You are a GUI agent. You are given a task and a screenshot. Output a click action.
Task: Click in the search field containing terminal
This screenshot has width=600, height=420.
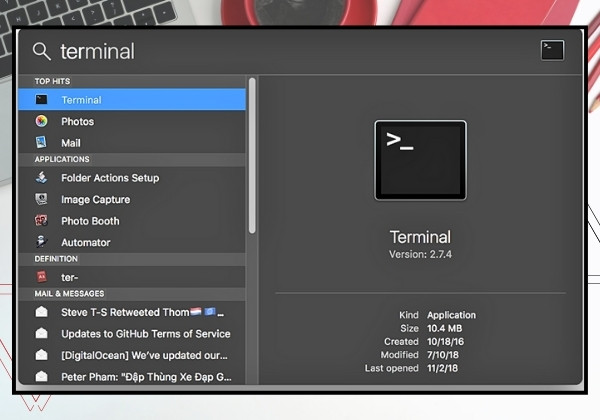pyautogui.click(x=298, y=51)
